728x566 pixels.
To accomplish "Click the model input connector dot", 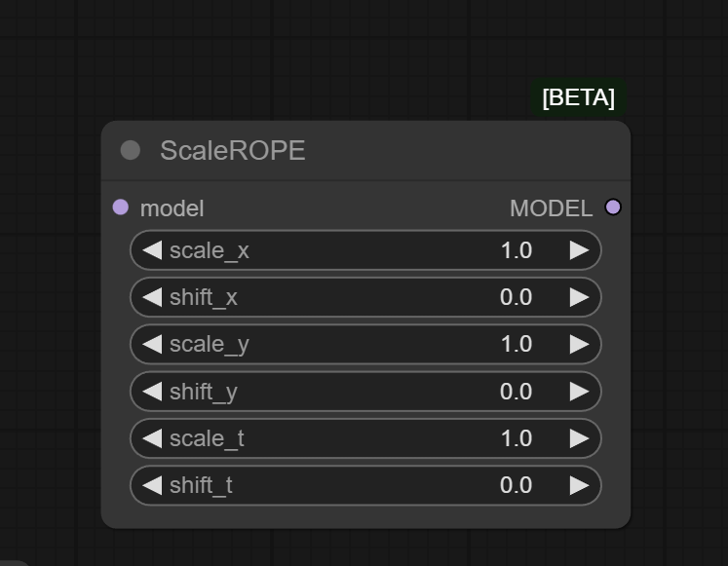I will 121,207.
